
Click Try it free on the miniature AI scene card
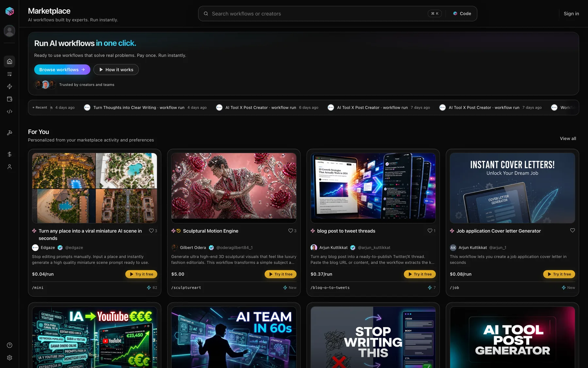[x=141, y=274]
